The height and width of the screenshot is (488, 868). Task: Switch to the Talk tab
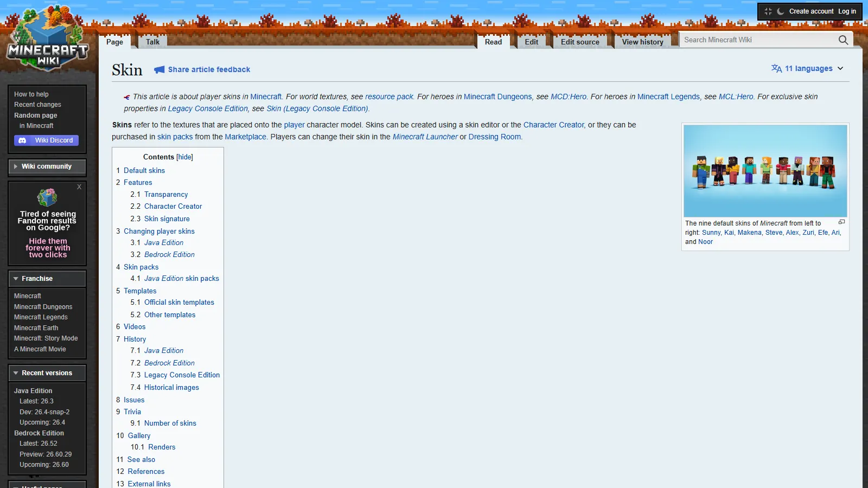152,42
